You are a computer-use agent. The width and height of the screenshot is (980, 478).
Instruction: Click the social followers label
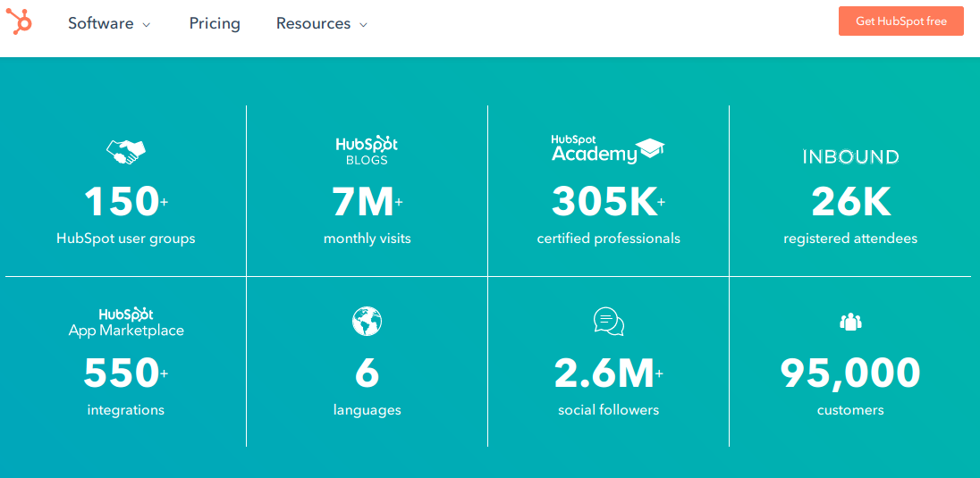pyautogui.click(x=609, y=410)
